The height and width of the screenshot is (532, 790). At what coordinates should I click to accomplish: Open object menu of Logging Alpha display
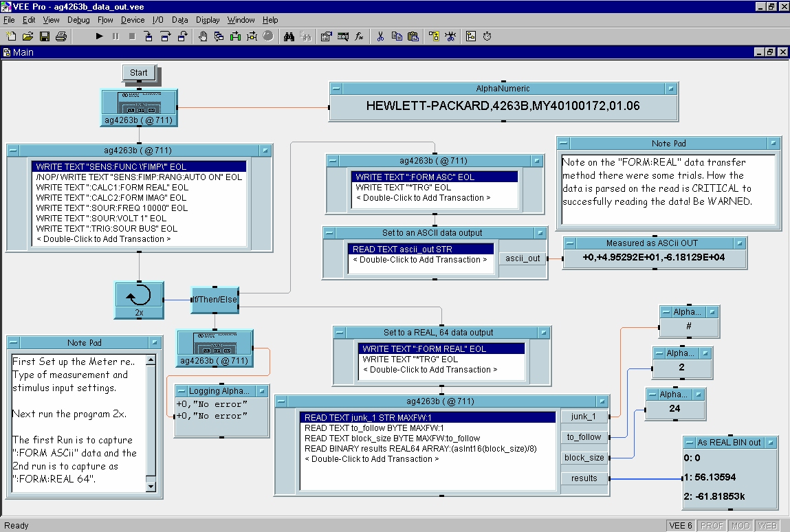pyautogui.click(x=182, y=391)
